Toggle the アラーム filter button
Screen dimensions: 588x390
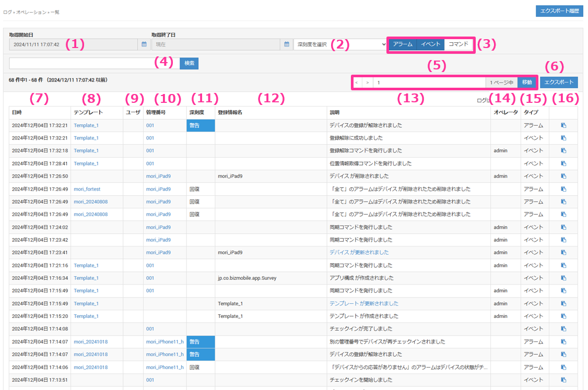[402, 44]
